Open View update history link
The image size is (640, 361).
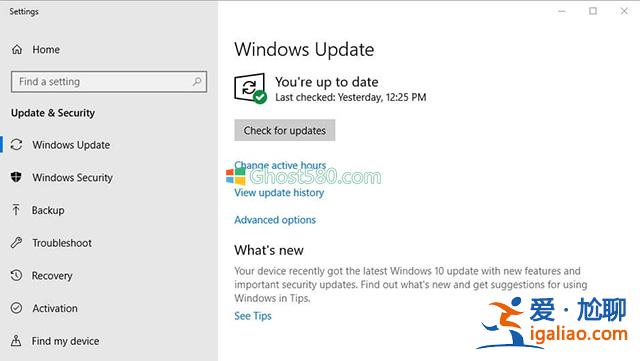[x=279, y=193]
